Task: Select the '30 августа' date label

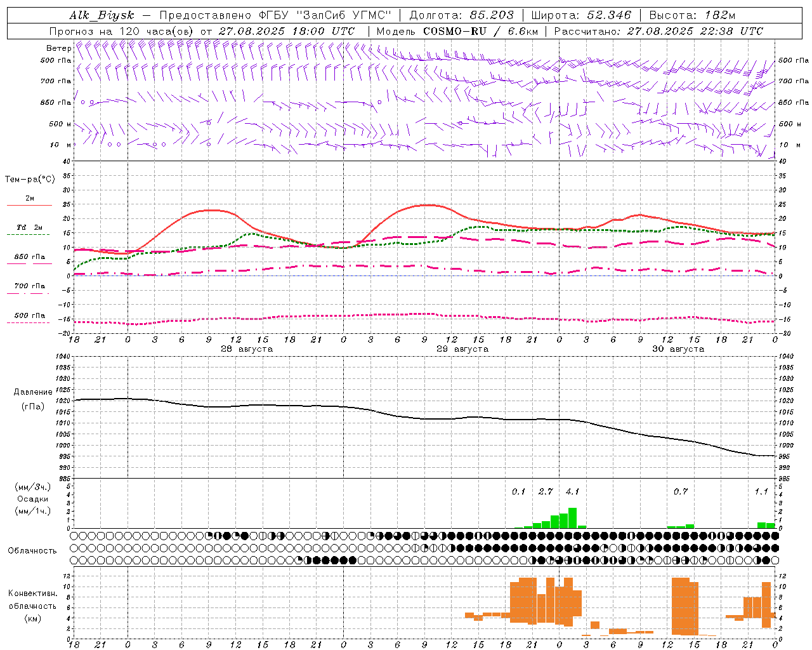Action: coord(678,349)
